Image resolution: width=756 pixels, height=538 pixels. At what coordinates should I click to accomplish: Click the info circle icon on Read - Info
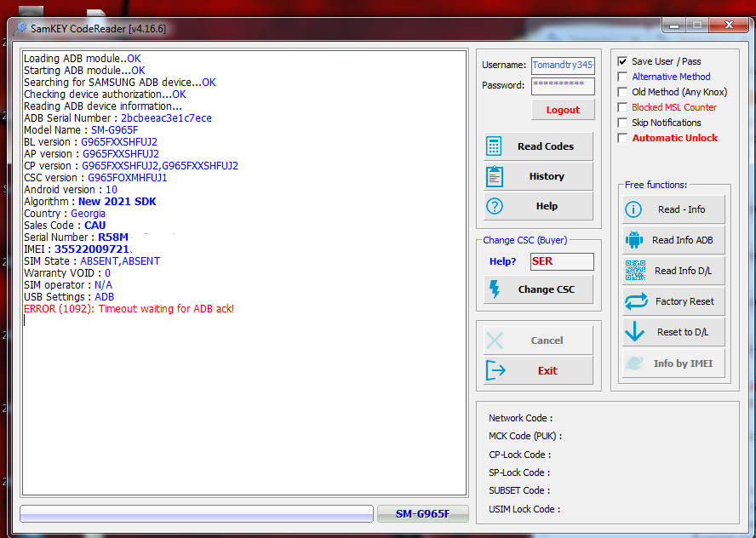[633, 209]
